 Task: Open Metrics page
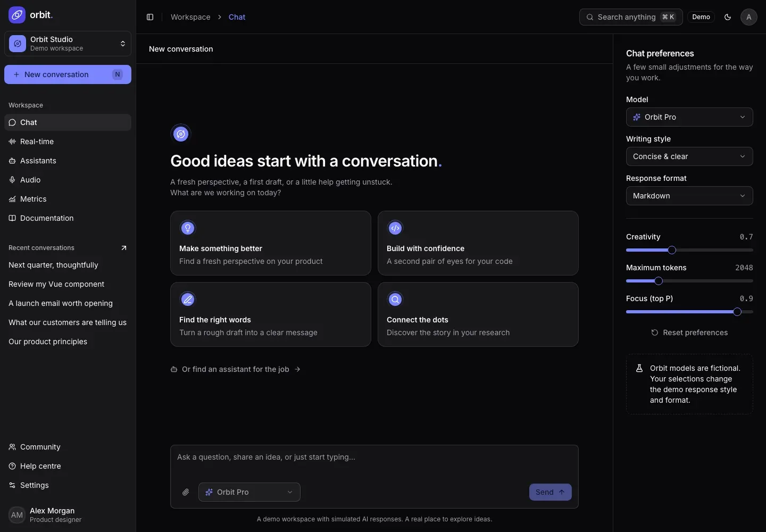(68, 199)
